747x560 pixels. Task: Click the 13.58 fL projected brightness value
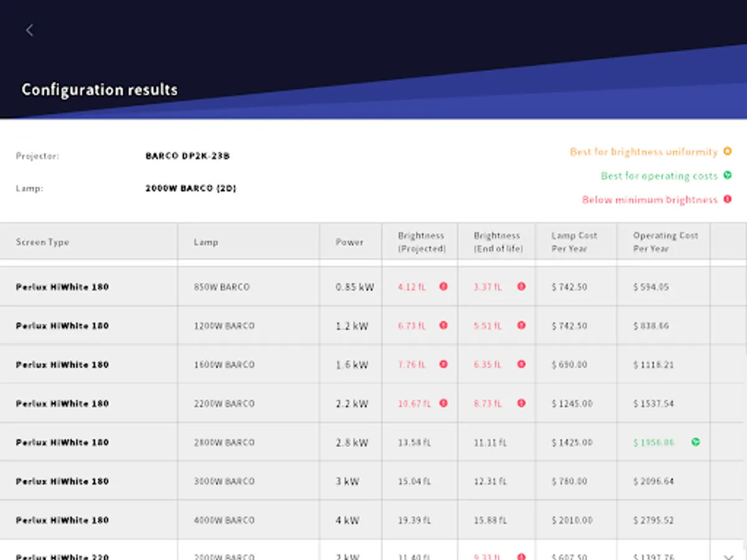(414, 442)
